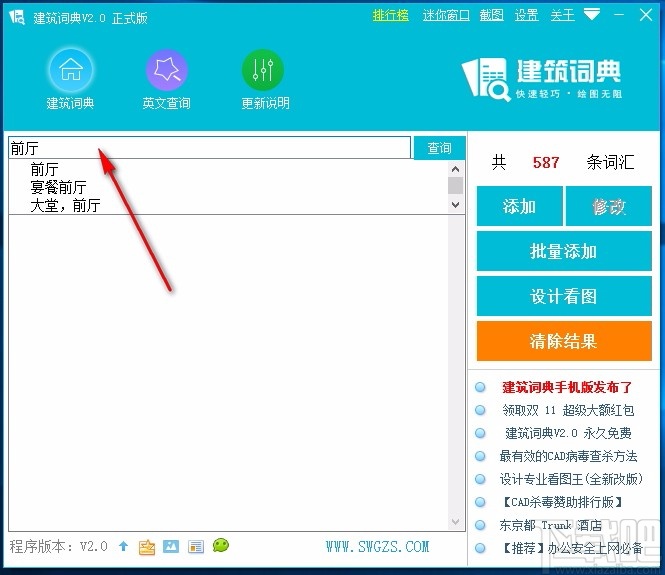Image resolution: width=665 pixels, height=575 pixels.
Task: Open news link 【CAD杀毒赞助排行版】
Action: tap(562, 502)
